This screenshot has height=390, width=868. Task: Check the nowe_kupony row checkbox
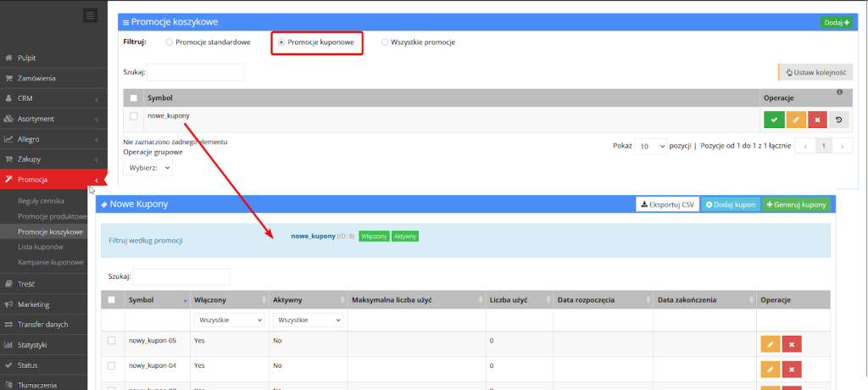[133, 116]
